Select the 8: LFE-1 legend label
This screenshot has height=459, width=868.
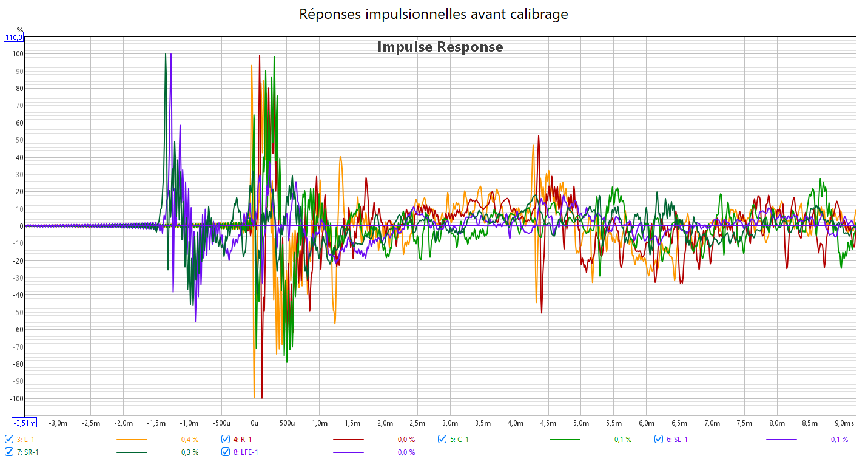[246, 452]
